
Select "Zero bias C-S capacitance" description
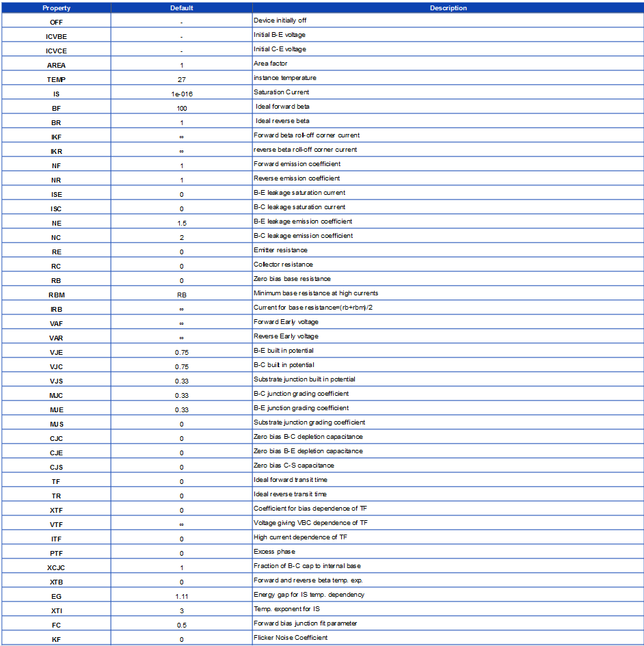(294, 465)
